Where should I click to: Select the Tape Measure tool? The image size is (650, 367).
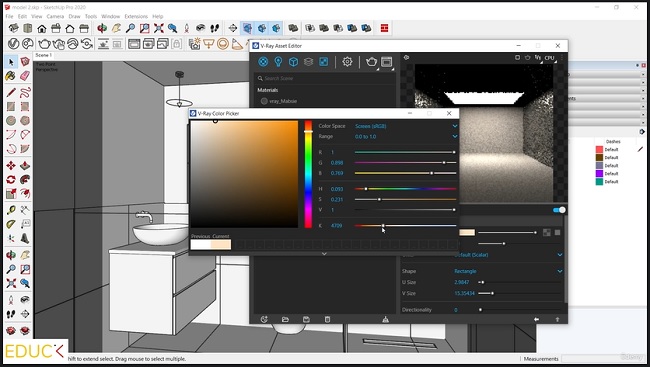pos(11,209)
